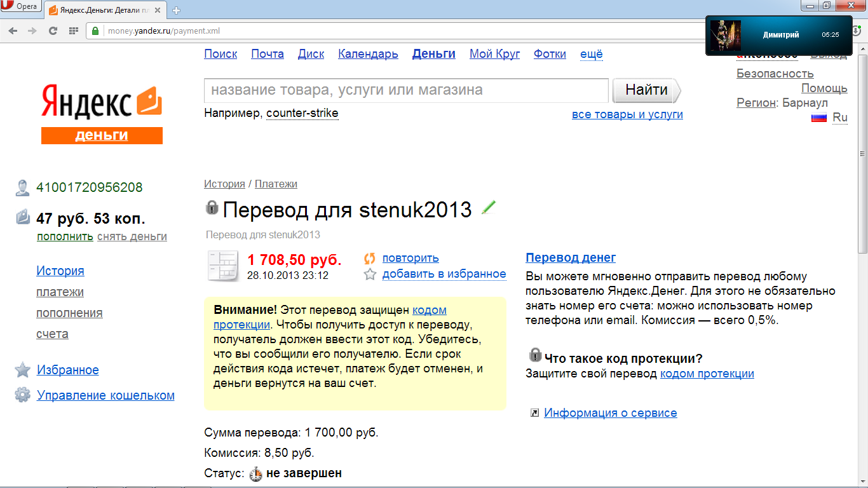The image size is (868, 488).
Task: Click the padlock icon beside Что такое код протекции
Action: click(536, 355)
